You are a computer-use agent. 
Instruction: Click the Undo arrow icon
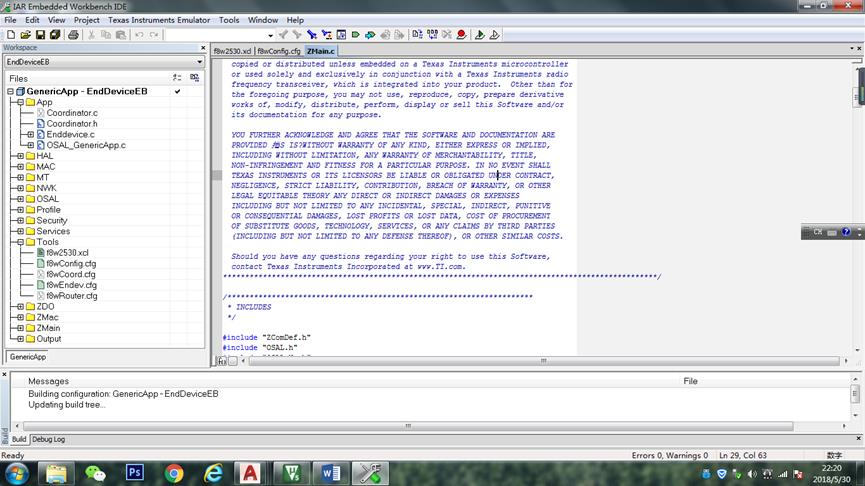click(x=139, y=35)
